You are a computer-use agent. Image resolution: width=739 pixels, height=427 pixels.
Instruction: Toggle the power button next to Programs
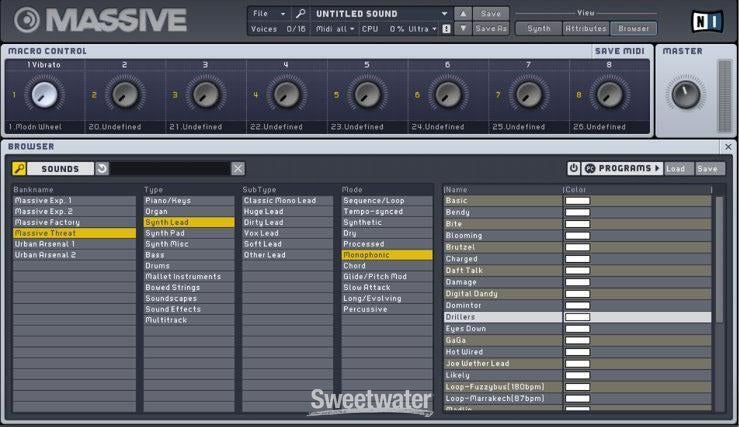[574, 169]
